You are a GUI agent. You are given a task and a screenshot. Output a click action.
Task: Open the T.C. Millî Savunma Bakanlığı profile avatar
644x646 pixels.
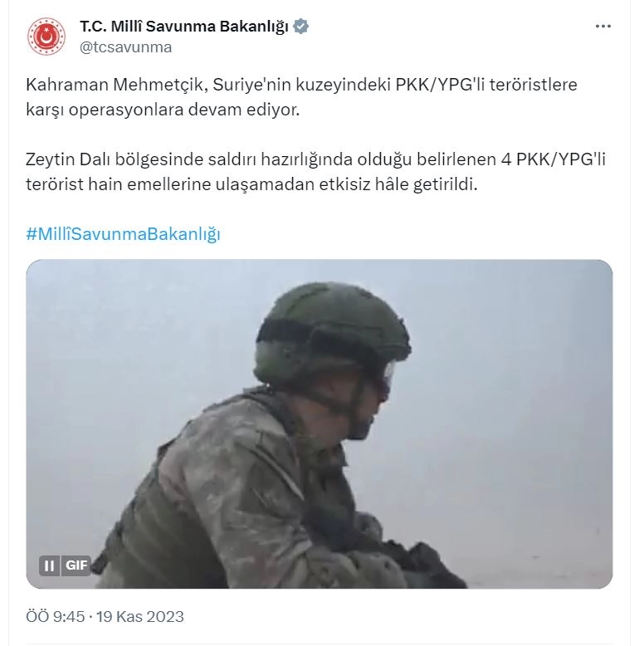[x=46, y=37]
